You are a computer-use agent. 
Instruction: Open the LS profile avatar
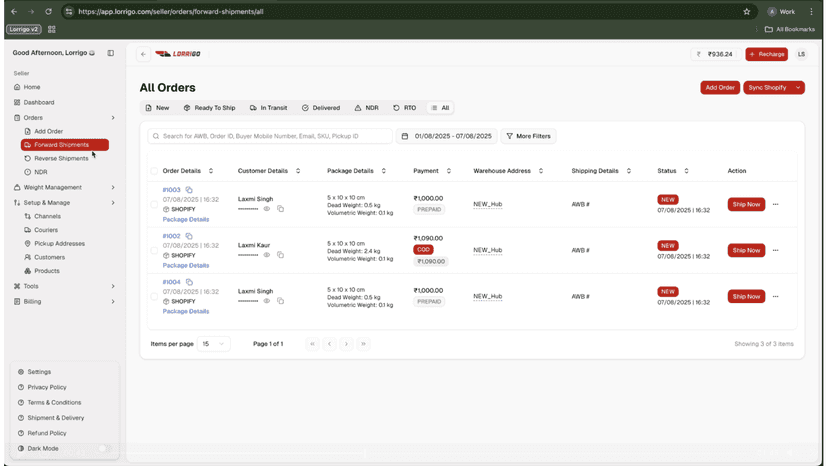click(801, 54)
